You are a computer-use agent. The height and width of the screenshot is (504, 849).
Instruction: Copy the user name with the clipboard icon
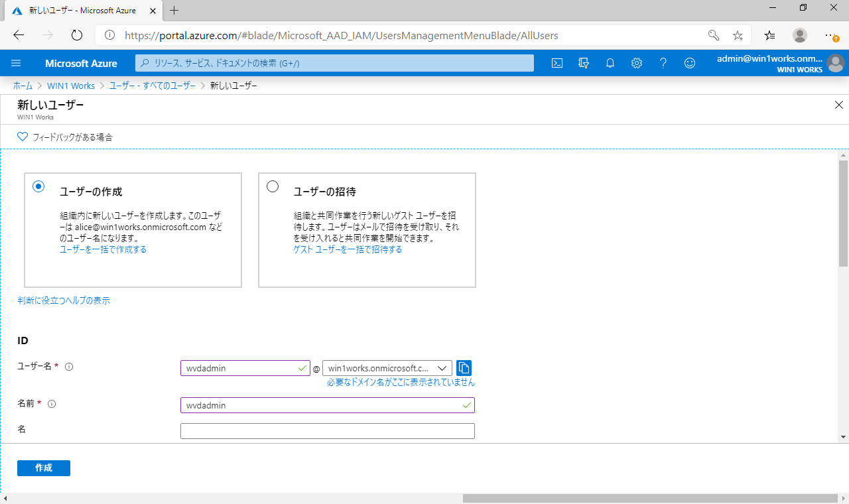click(x=464, y=368)
